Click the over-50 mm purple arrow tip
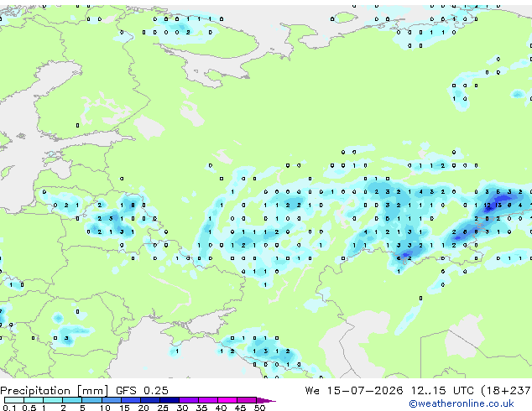The height and width of the screenshot is (411, 532). click(x=266, y=400)
